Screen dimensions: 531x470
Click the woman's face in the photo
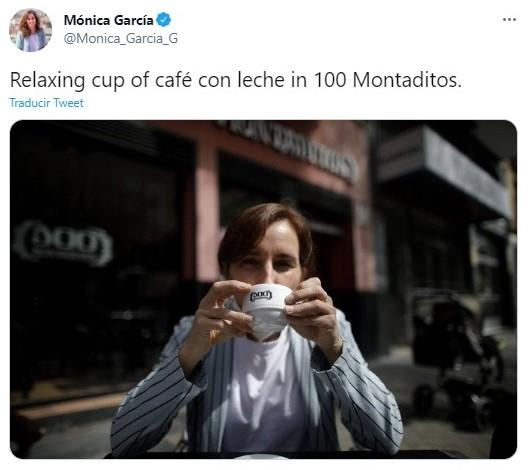tap(268, 256)
